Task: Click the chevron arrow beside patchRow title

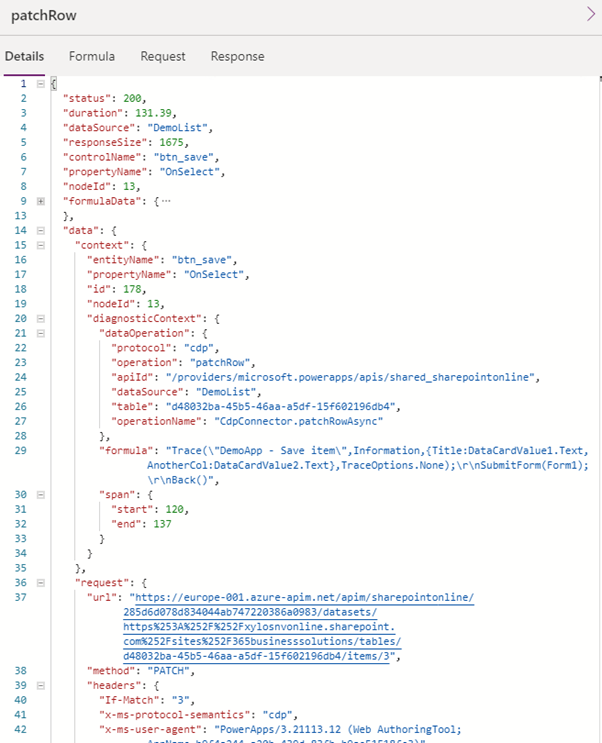Action: 591,14
